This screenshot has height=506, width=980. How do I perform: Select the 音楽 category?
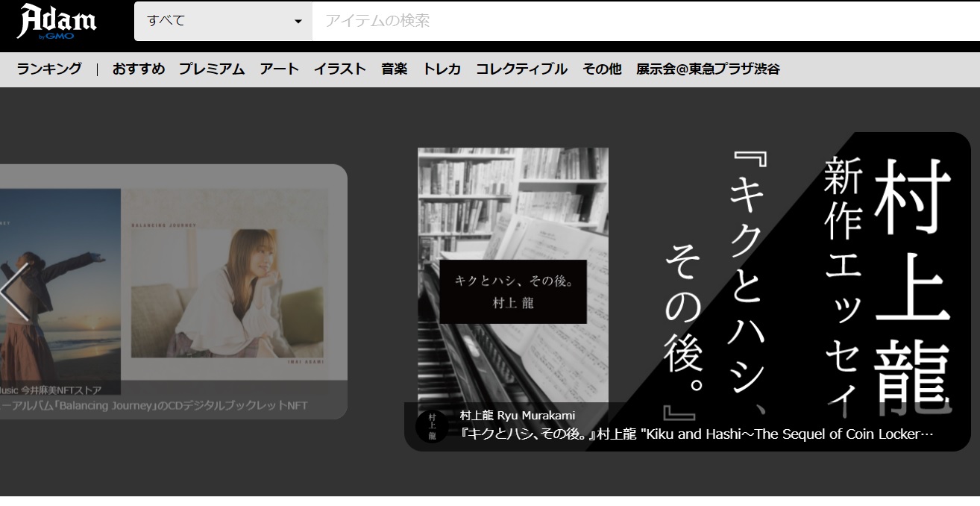(x=395, y=69)
